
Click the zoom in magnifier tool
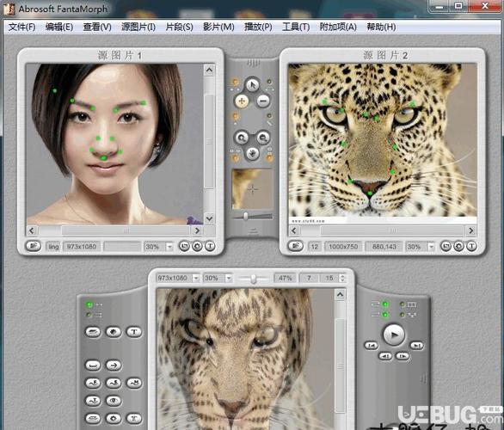(242, 138)
